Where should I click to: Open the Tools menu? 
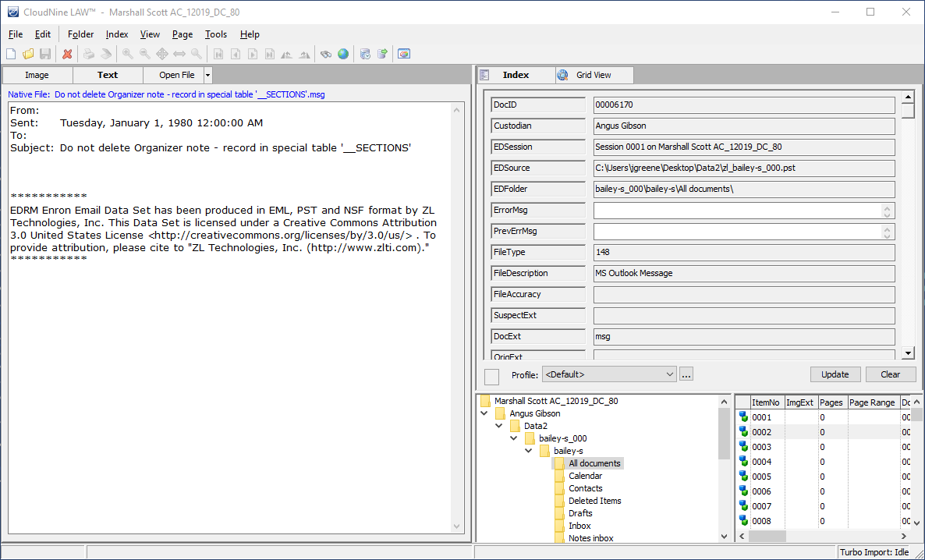pos(215,34)
